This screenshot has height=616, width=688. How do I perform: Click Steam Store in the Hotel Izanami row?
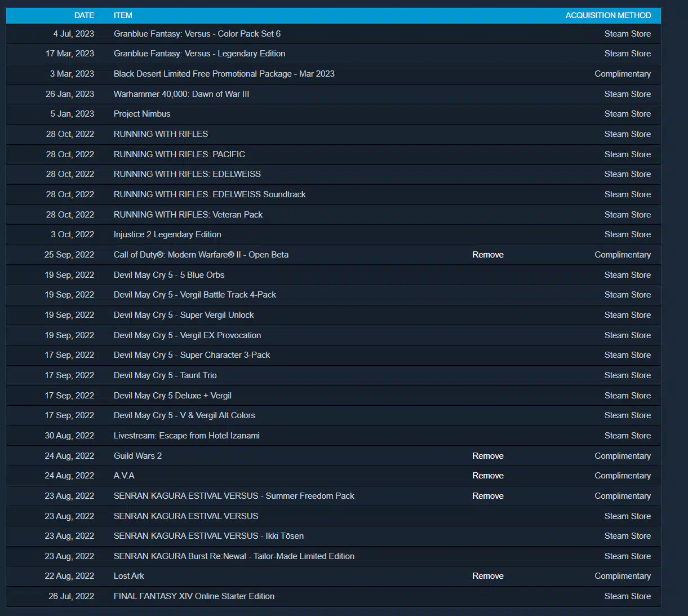pyautogui.click(x=628, y=436)
